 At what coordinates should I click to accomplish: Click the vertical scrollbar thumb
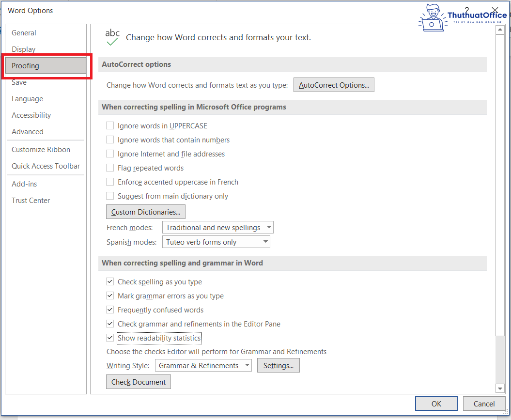coord(500,185)
